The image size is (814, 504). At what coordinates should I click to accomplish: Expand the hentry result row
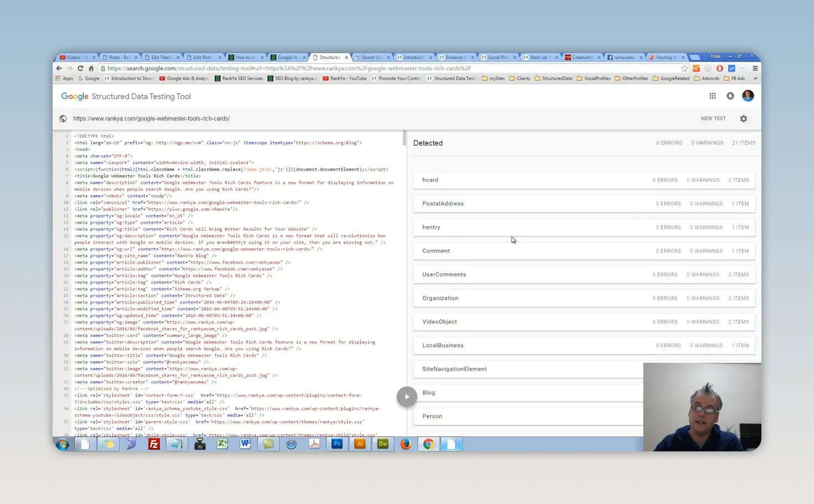pos(584,227)
